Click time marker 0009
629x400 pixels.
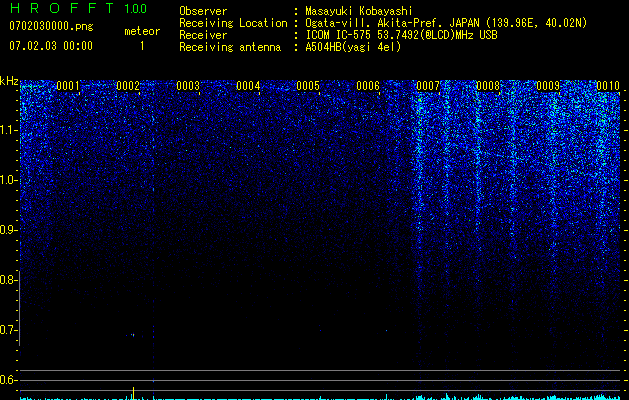[x=548, y=86]
